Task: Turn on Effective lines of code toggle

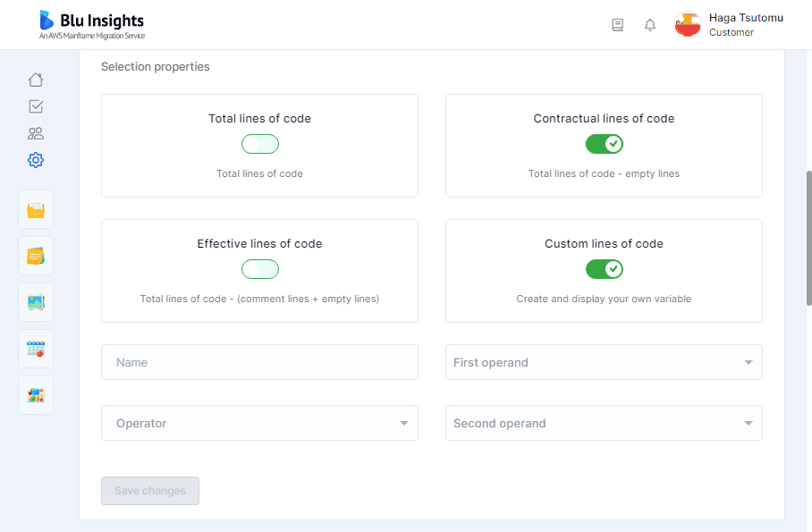Action: pyautogui.click(x=260, y=269)
